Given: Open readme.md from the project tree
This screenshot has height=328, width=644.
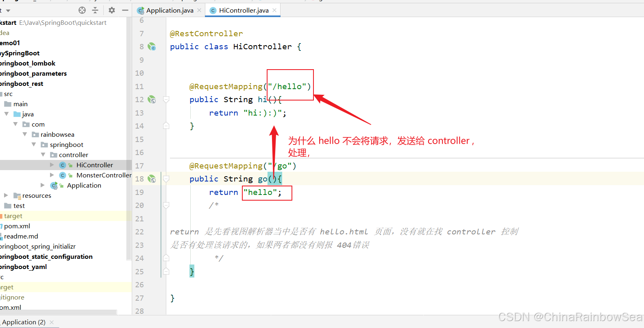Looking at the screenshot, I should 21,236.
